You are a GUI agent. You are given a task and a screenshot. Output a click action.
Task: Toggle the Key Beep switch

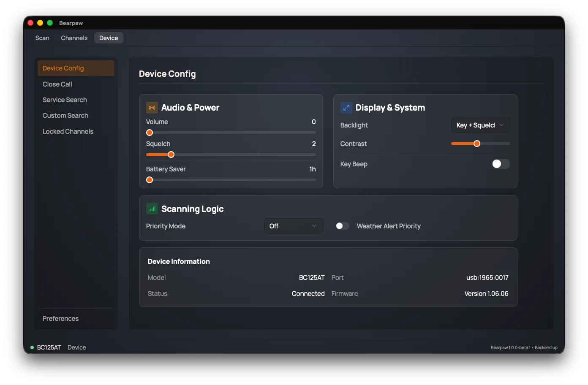pyautogui.click(x=501, y=164)
